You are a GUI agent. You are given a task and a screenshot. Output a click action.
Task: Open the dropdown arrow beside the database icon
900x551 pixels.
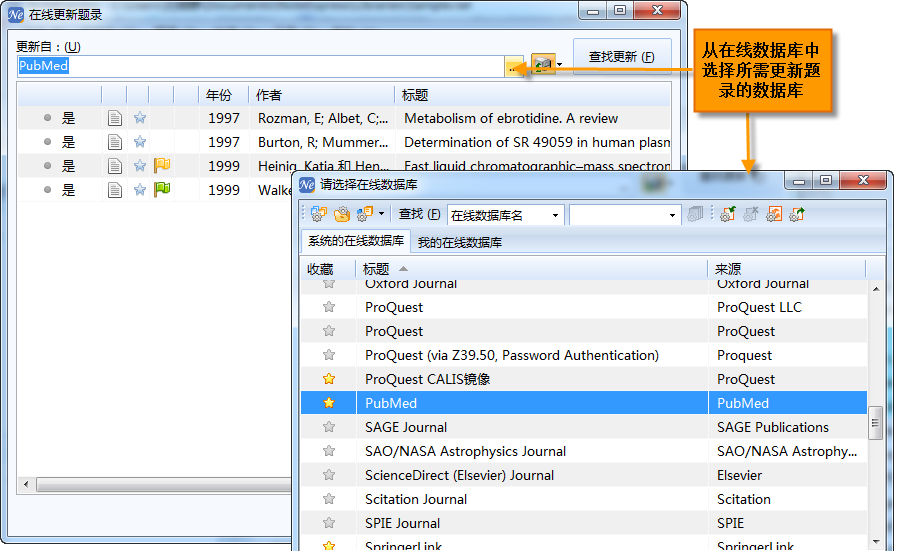[560, 64]
